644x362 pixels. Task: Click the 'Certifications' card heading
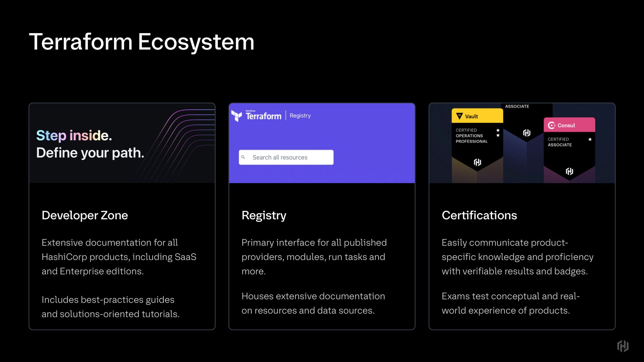point(479,215)
